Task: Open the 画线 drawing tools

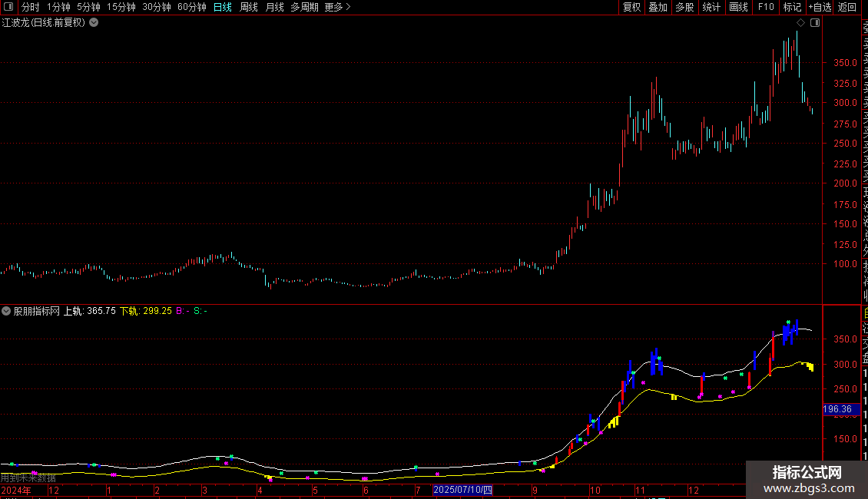Action: pos(738,7)
